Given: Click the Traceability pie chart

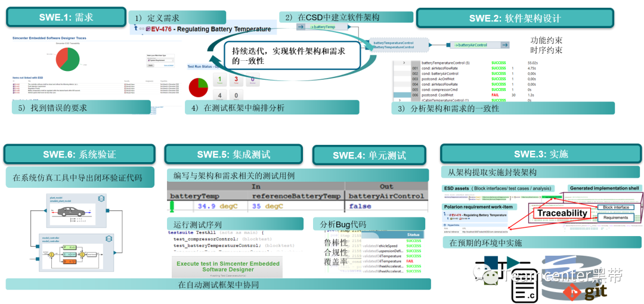Looking at the screenshot, I should tap(68, 58).
